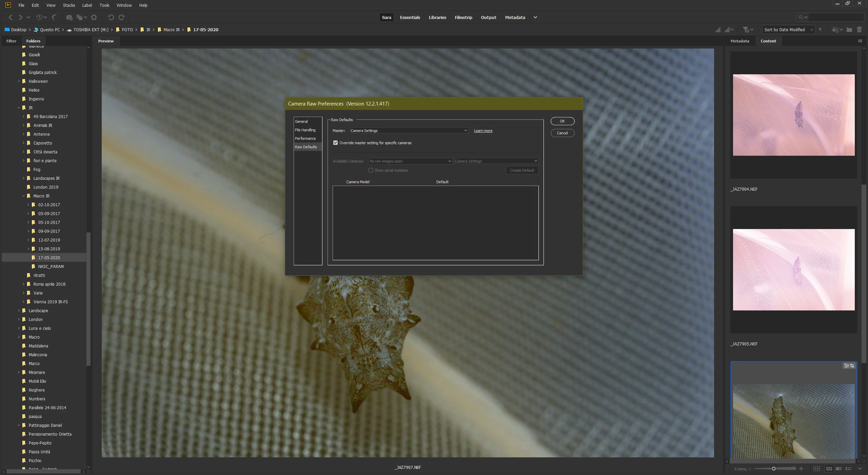Image resolution: width=868 pixels, height=475 pixels.
Task: Click the OK button in preferences
Action: pyautogui.click(x=562, y=121)
